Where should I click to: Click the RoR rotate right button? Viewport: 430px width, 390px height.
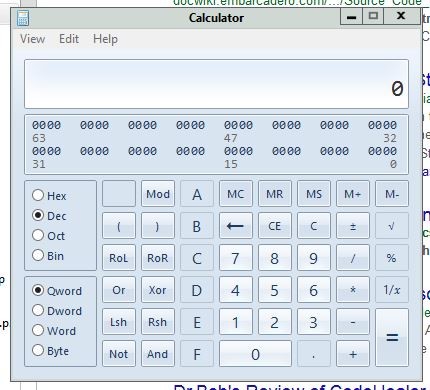point(158,258)
